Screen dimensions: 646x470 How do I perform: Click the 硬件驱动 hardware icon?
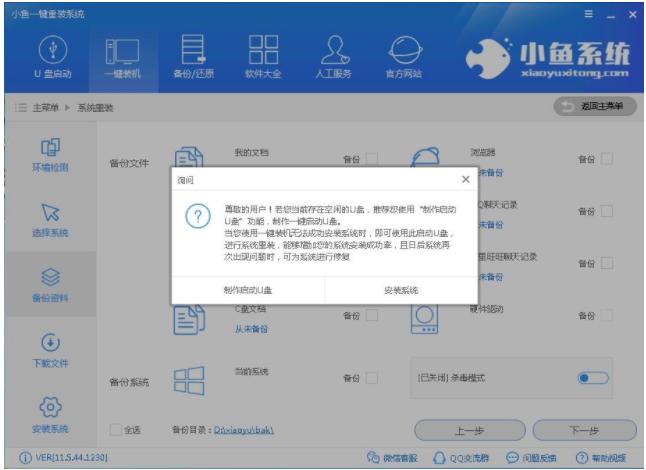424,319
